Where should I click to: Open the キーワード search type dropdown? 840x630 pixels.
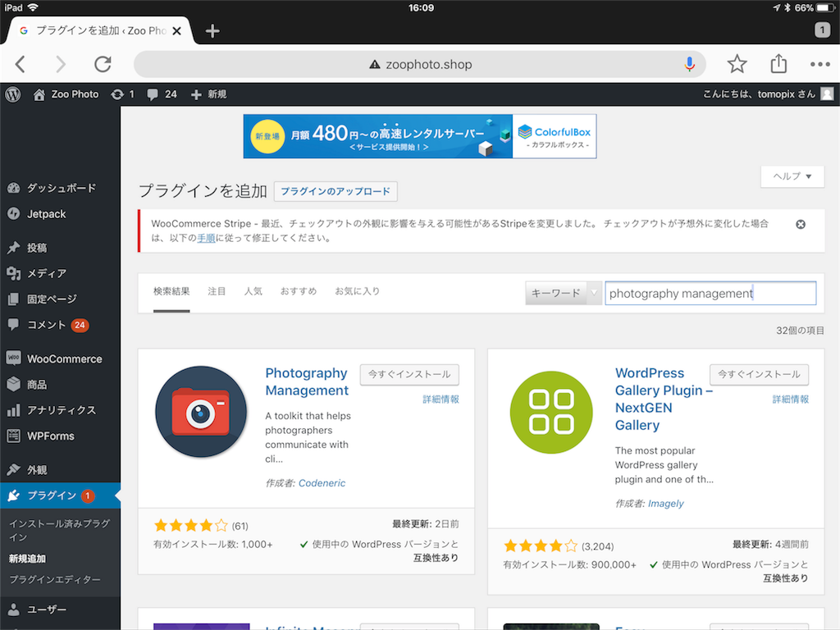pyautogui.click(x=564, y=293)
